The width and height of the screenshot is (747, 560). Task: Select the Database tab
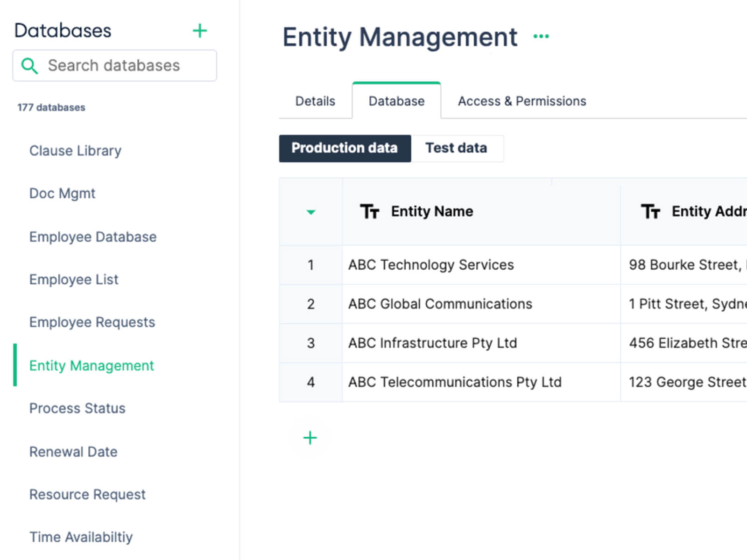(x=396, y=101)
